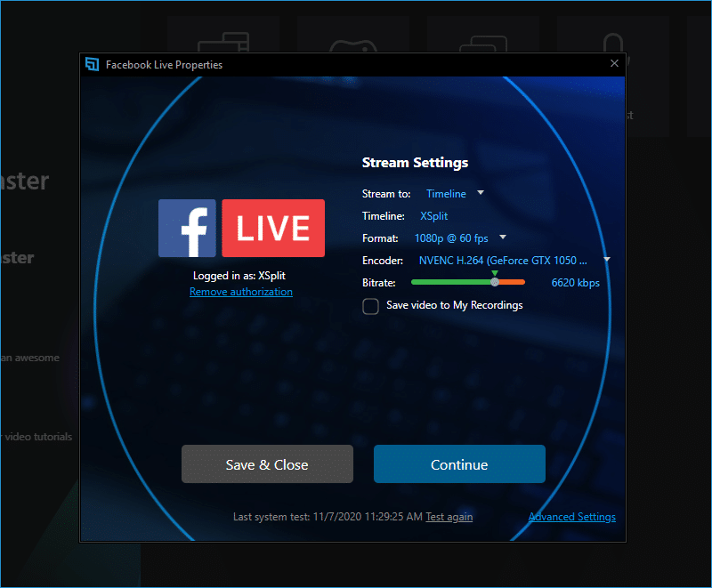Click the red LIVE logo badge
Screen dimensions: 712x588
point(273,229)
